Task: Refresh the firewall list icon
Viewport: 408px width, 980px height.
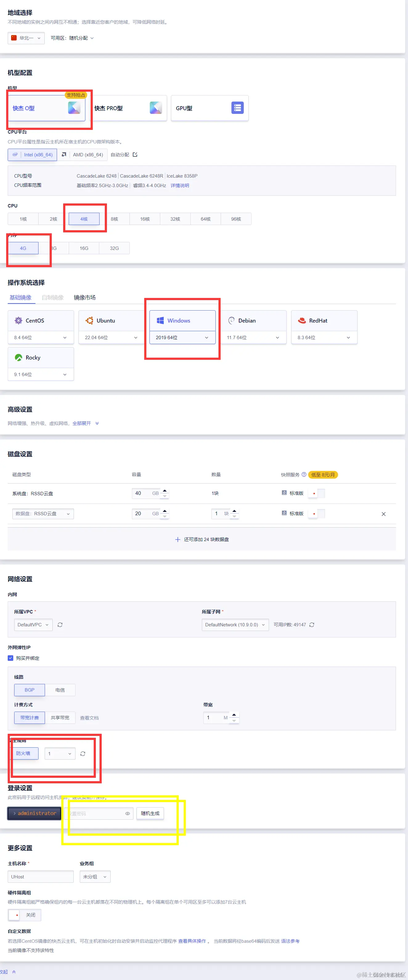Action: coord(83,754)
